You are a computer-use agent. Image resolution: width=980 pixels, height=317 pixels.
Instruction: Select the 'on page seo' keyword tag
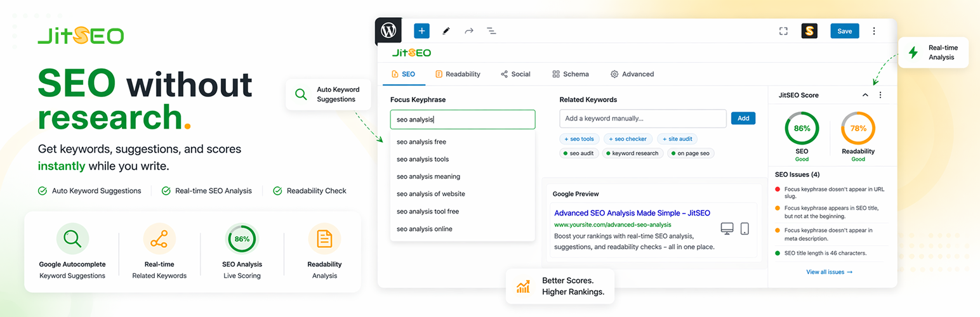pyautogui.click(x=691, y=153)
